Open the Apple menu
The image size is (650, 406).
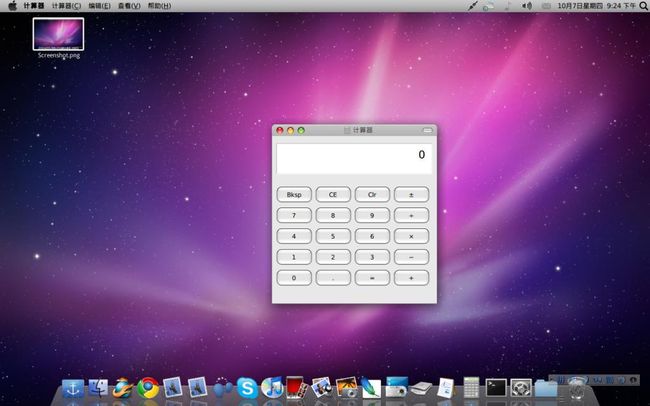click(12, 6)
